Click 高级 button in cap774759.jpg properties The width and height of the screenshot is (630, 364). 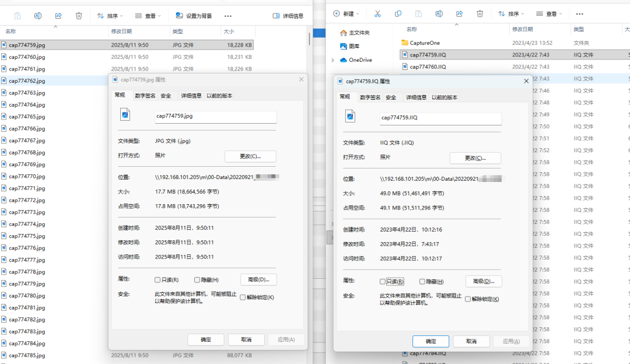pos(258,279)
